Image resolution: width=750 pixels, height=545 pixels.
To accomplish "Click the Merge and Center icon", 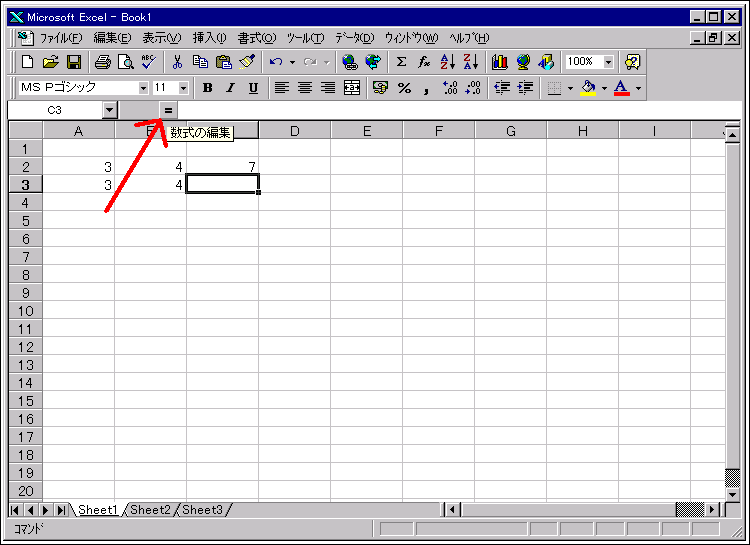I will (x=351, y=88).
